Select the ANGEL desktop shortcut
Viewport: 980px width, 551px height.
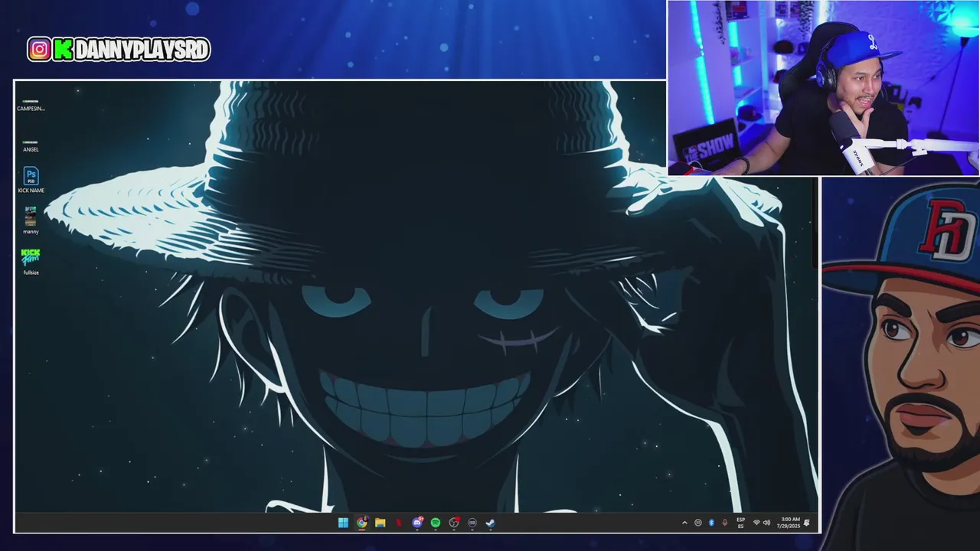point(31,146)
